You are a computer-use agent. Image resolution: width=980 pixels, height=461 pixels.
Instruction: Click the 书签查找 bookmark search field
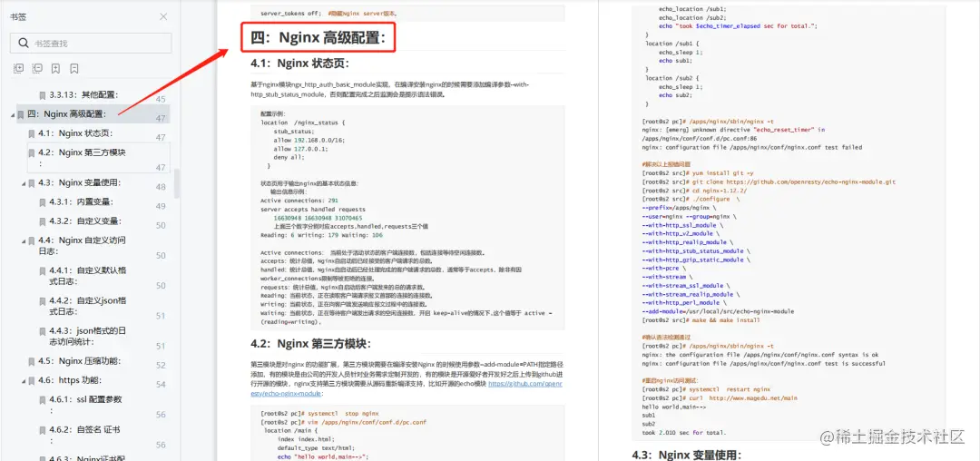point(91,43)
